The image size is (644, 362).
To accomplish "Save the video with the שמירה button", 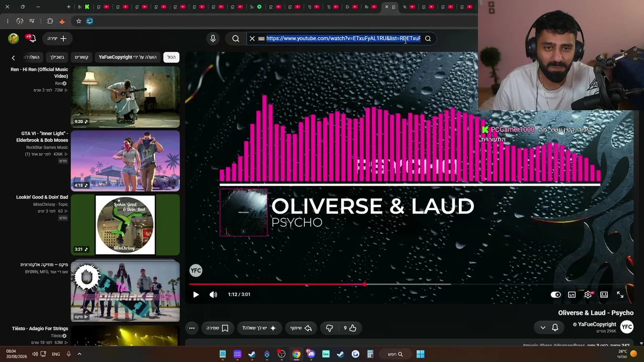I will [x=217, y=328].
